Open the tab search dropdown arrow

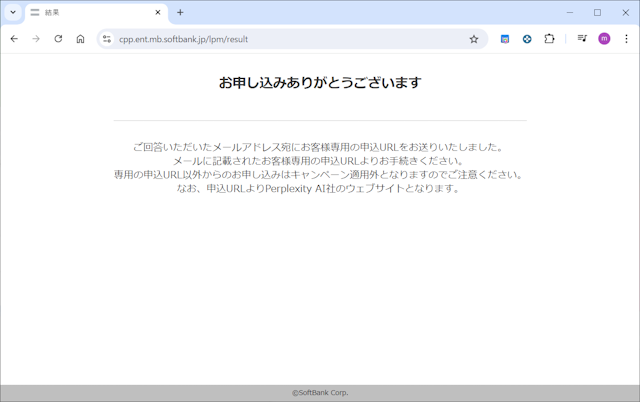13,12
